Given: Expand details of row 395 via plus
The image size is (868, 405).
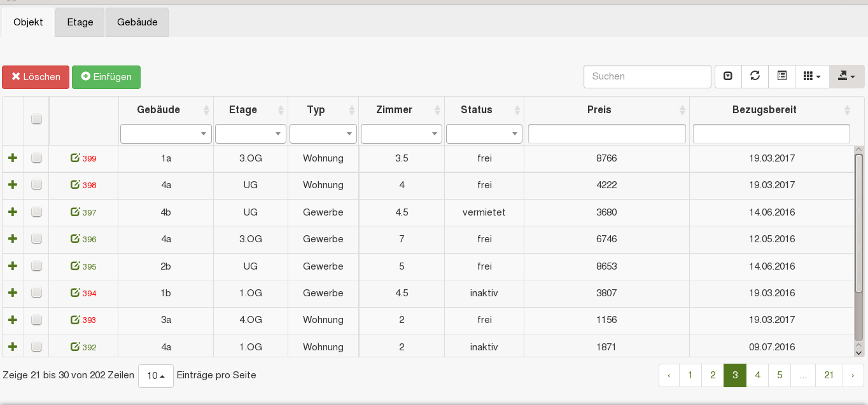Looking at the screenshot, I should (12, 266).
